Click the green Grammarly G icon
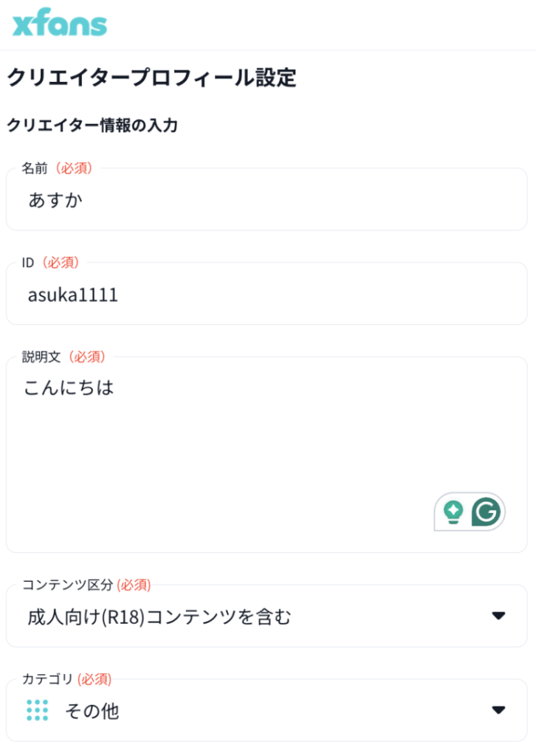Viewport: 536px width, 756px height. click(487, 511)
